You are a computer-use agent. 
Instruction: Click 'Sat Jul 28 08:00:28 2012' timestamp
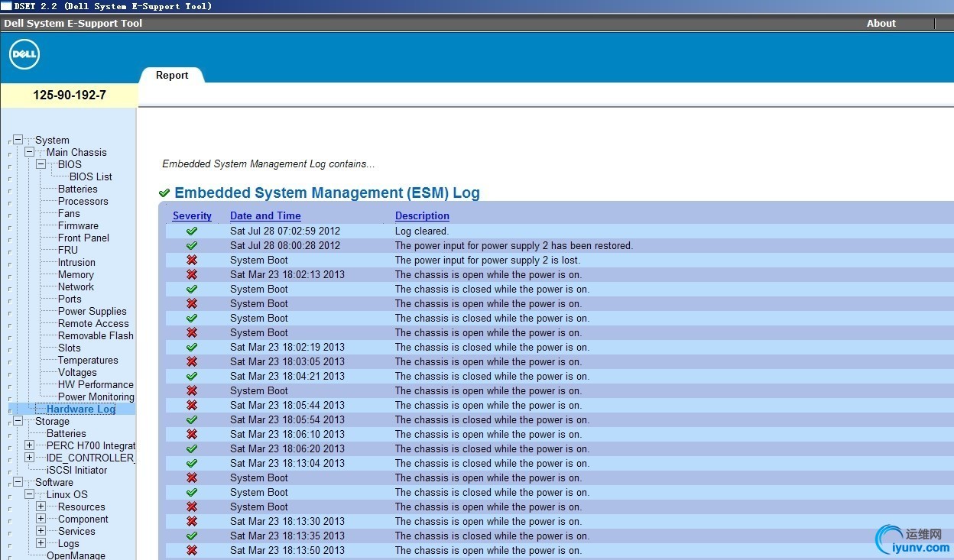coord(285,245)
